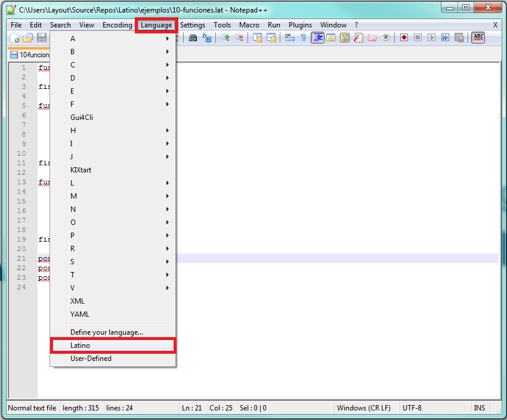
Task: Open the Plugins menu
Action: tap(300, 25)
